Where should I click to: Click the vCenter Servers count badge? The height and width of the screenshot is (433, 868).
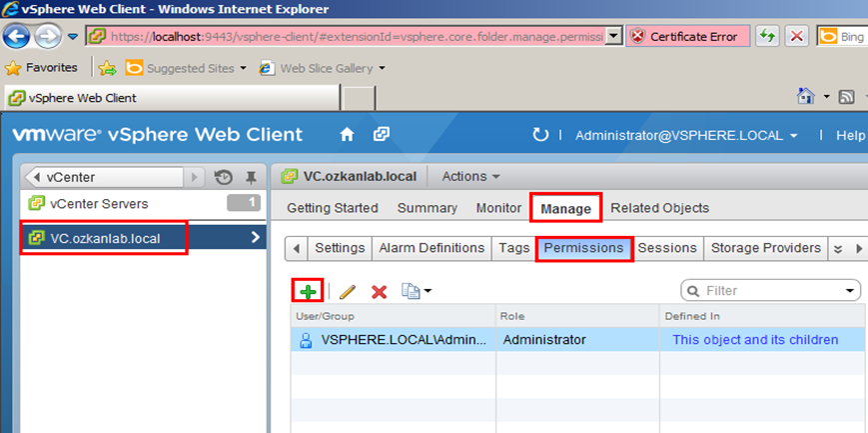pos(244,203)
